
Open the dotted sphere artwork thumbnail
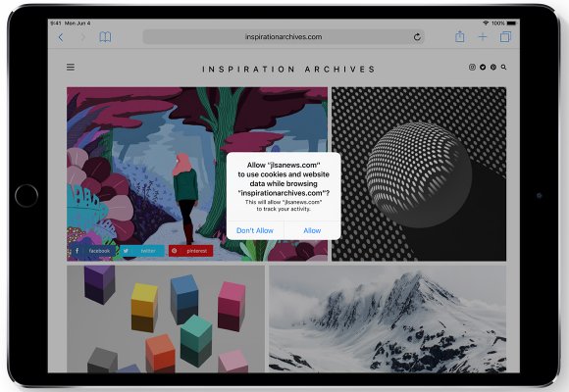tap(419, 174)
